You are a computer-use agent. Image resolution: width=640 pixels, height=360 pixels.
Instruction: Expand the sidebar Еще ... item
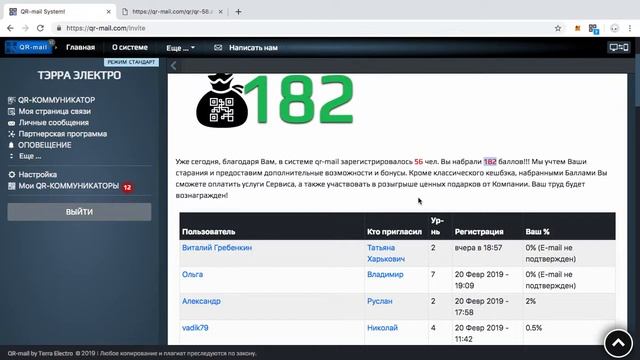pyautogui.click(x=30, y=156)
